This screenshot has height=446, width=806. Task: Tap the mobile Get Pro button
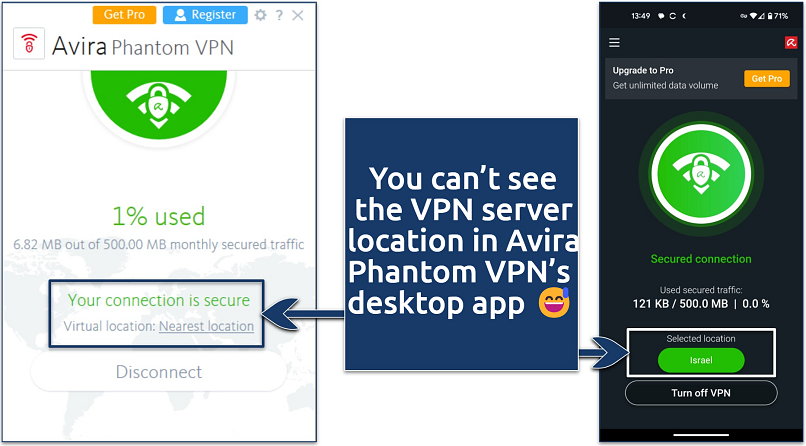pos(767,79)
